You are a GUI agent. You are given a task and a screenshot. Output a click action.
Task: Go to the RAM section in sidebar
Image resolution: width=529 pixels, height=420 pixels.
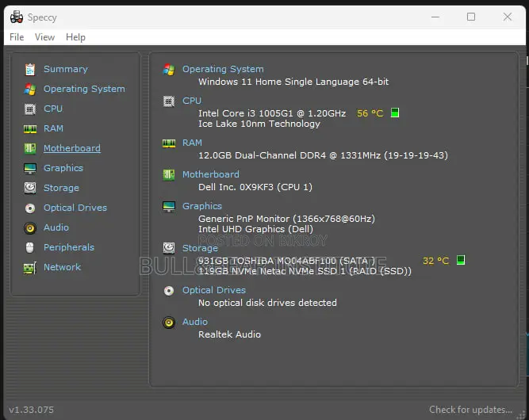coord(53,128)
